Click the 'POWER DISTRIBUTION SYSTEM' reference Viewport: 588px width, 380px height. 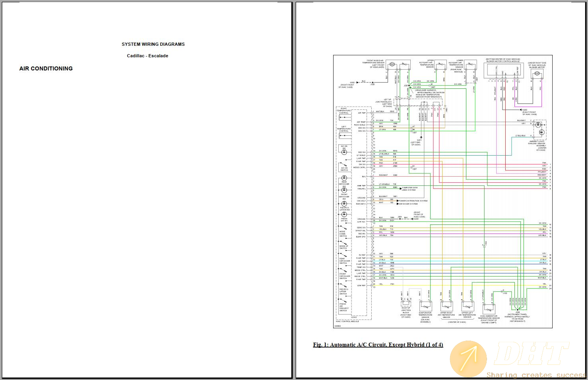pyautogui.click(x=413, y=201)
